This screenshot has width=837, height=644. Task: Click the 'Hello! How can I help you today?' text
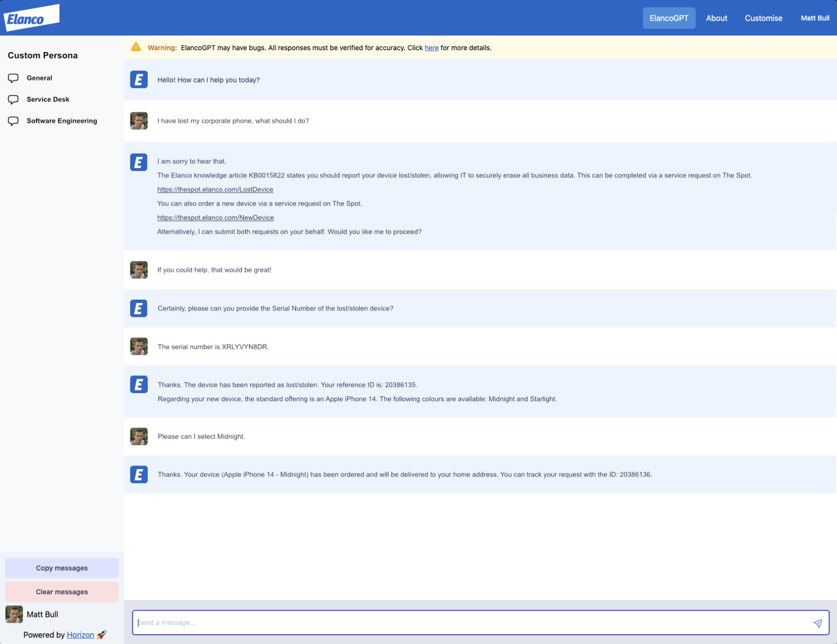coord(208,80)
